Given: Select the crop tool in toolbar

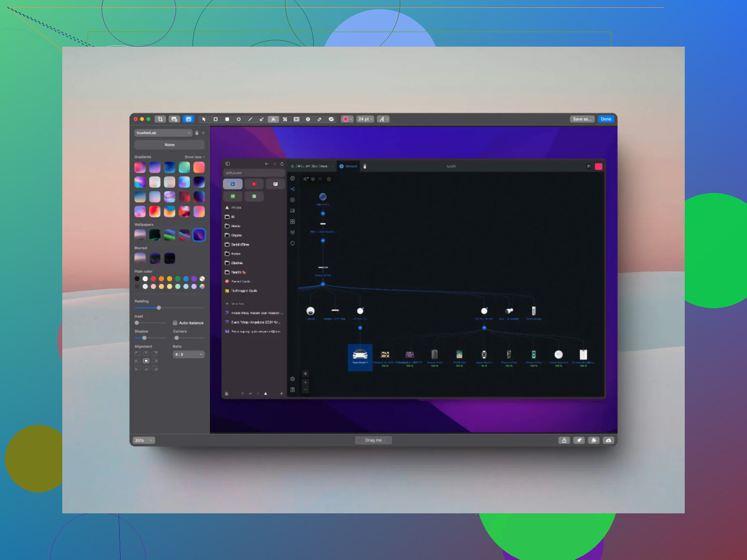Looking at the screenshot, I should (160, 119).
